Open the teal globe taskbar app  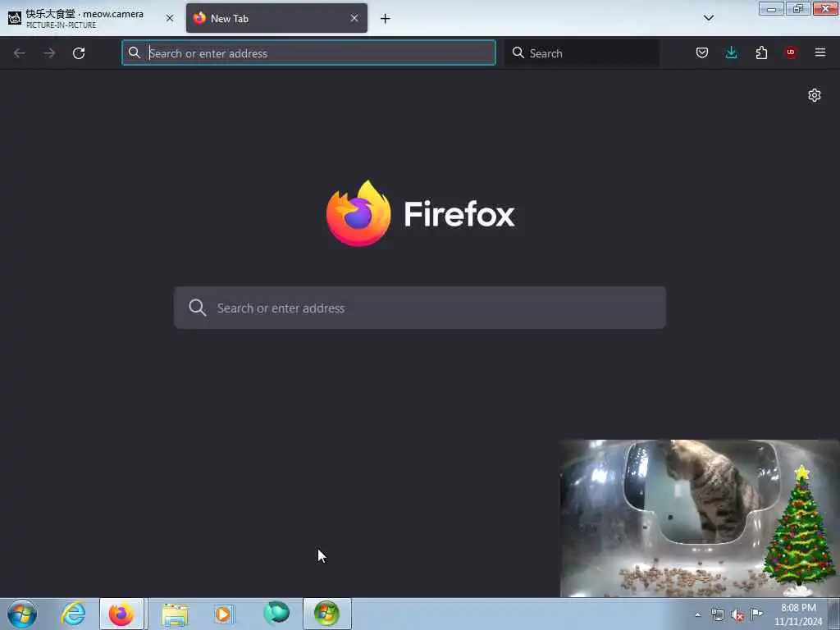[x=276, y=614]
